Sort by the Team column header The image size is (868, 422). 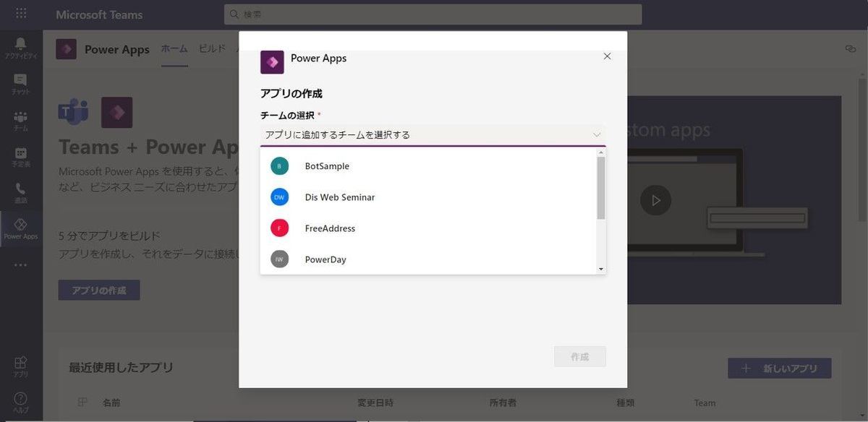coord(705,403)
